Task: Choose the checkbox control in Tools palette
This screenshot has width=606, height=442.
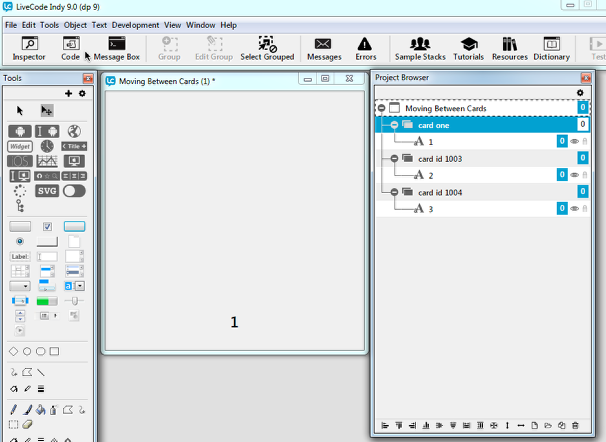Action: coord(47,226)
